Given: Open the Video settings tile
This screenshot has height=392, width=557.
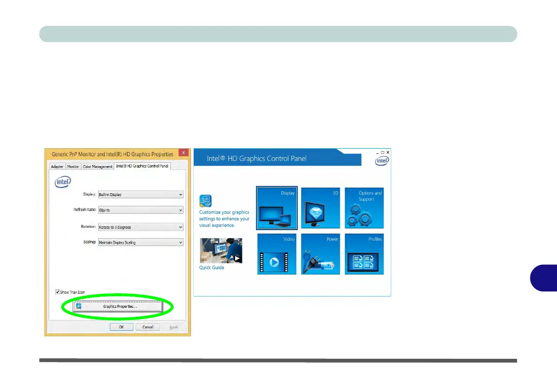Looking at the screenshot, I should 277,254.
